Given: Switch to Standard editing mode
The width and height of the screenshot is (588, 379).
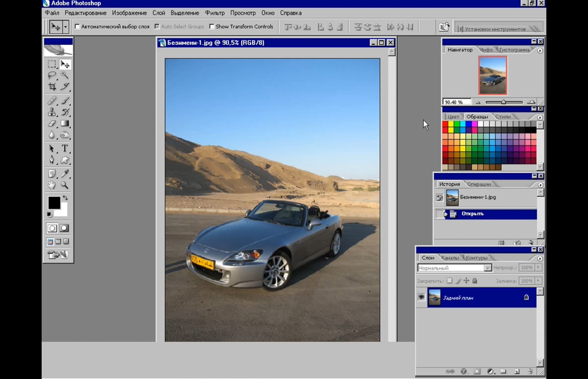Looking at the screenshot, I should pos(52,228).
